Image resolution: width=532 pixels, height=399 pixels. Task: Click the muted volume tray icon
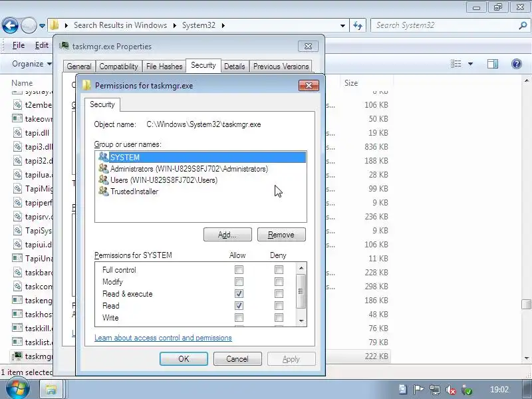pos(451,390)
